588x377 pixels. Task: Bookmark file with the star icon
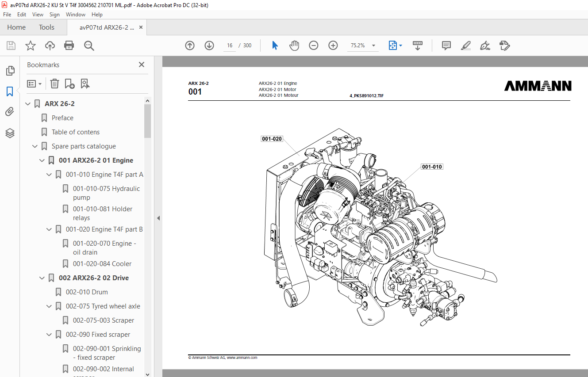(x=31, y=46)
